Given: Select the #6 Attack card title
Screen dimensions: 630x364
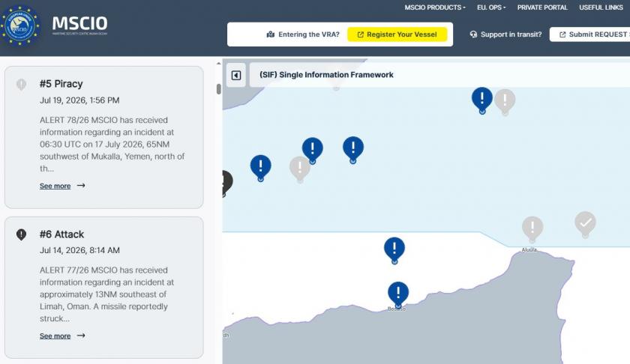Looking at the screenshot, I should click(x=61, y=234).
